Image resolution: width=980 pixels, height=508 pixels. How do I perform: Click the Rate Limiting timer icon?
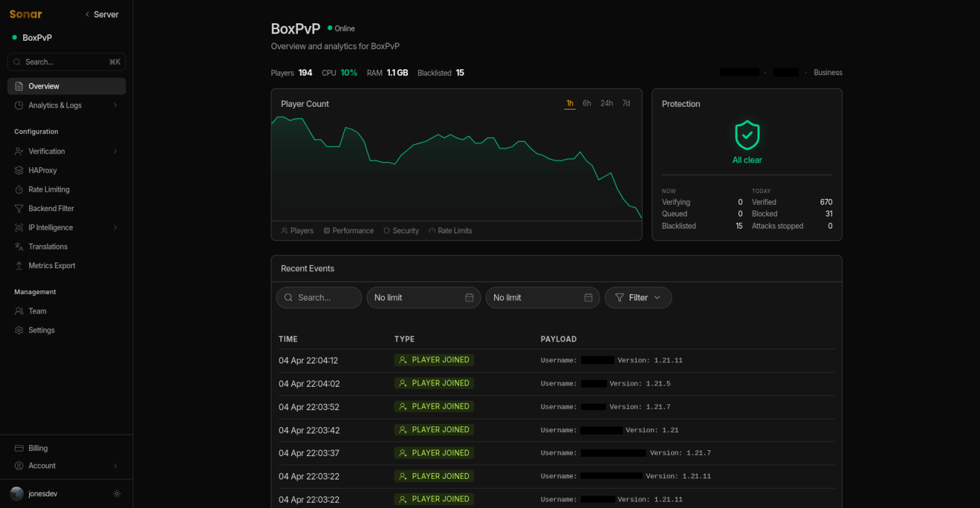pyautogui.click(x=19, y=189)
